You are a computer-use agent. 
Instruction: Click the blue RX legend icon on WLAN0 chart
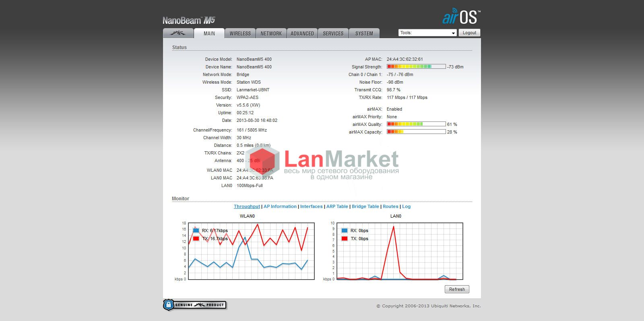click(x=196, y=230)
